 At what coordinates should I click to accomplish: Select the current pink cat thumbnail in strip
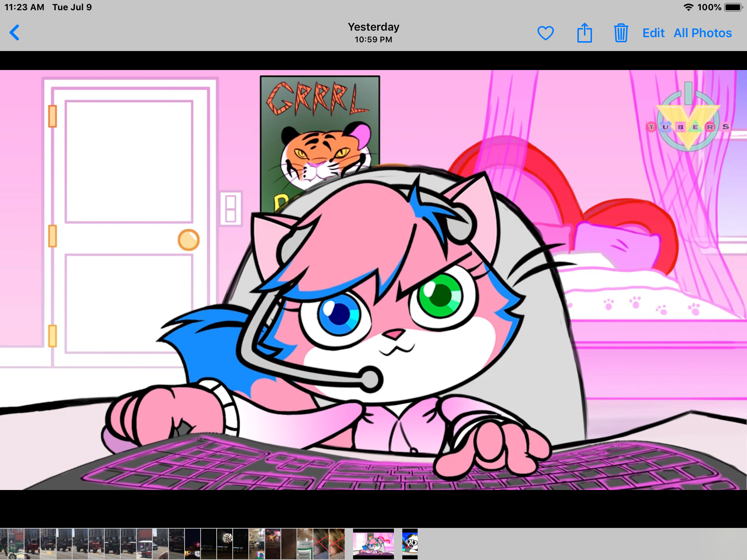click(x=373, y=544)
